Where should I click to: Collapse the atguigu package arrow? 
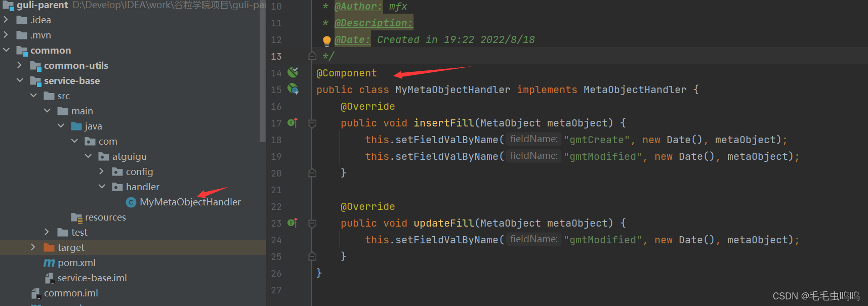[88, 156]
